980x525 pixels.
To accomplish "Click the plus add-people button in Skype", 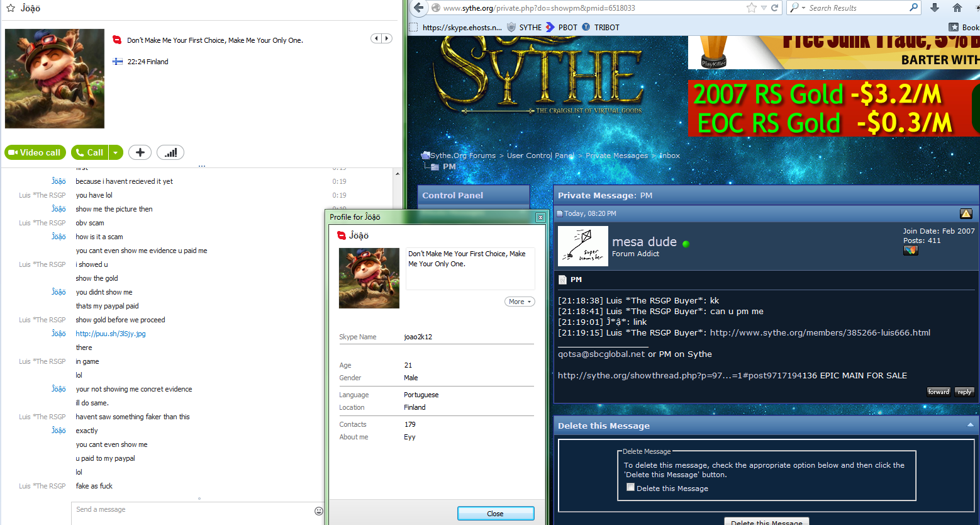I will coord(140,152).
